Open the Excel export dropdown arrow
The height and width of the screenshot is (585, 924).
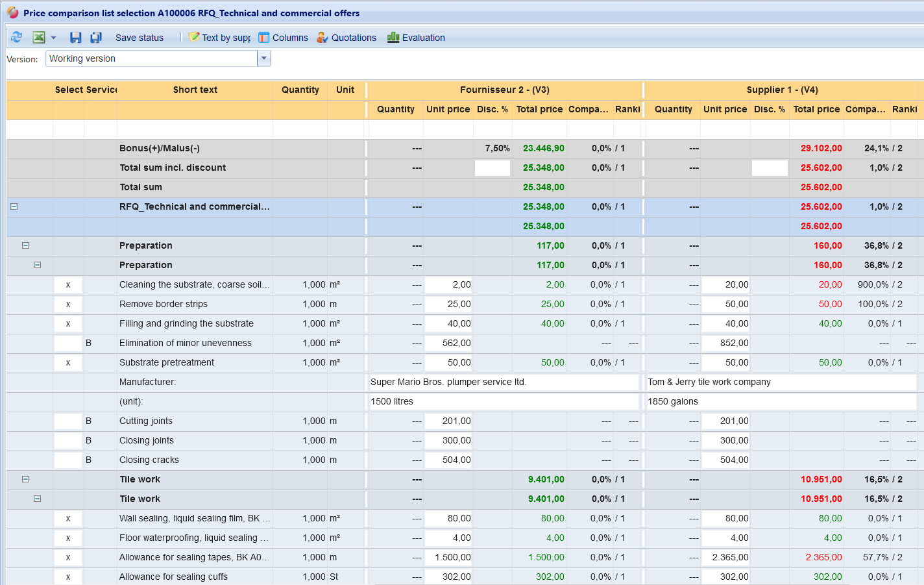click(54, 38)
